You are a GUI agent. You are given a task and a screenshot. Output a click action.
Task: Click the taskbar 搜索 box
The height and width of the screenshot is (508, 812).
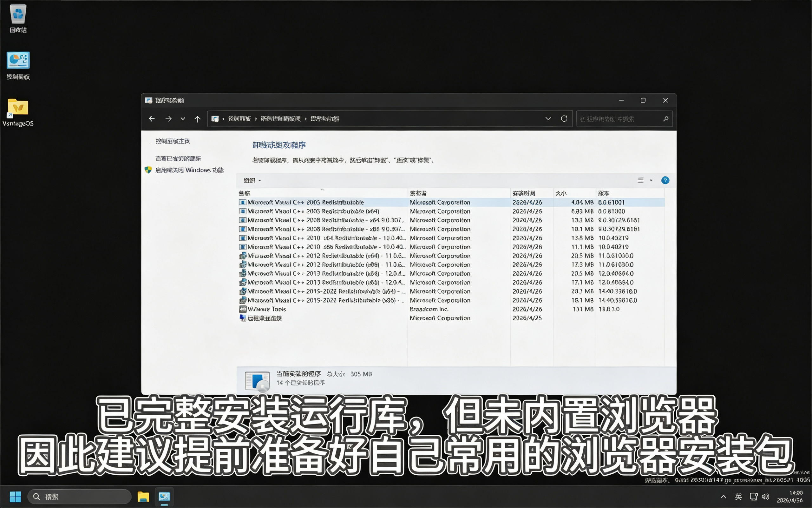point(80,497)
